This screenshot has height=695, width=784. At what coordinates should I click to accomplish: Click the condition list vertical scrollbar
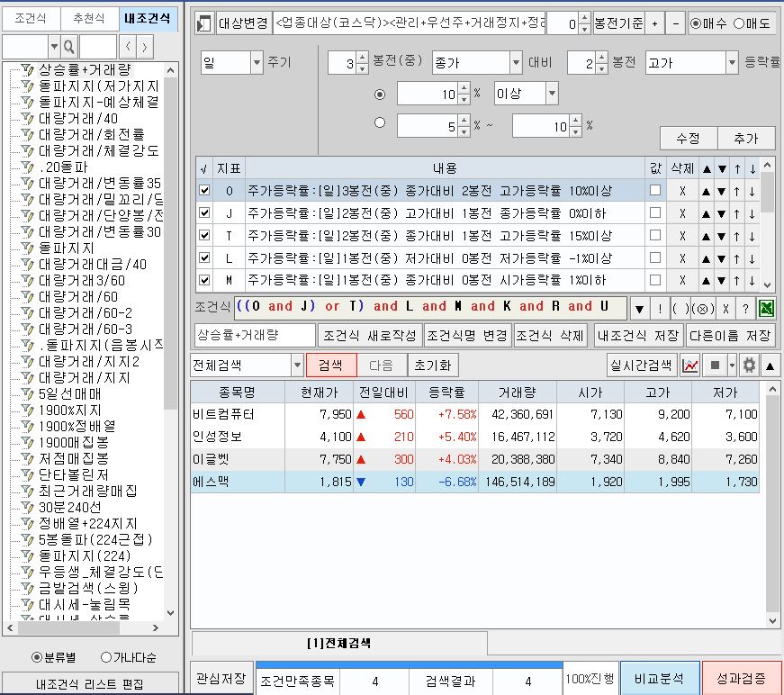point(767,225)
